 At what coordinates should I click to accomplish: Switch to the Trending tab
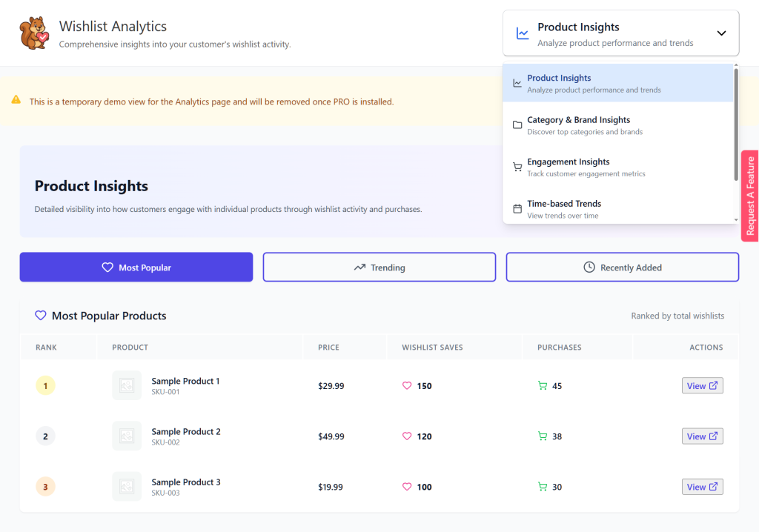(379, 267)
